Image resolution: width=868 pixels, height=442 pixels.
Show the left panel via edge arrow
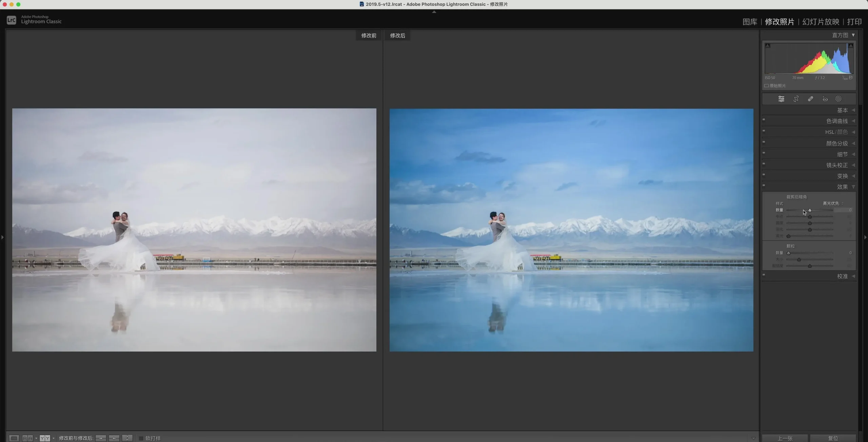point(2,237)
